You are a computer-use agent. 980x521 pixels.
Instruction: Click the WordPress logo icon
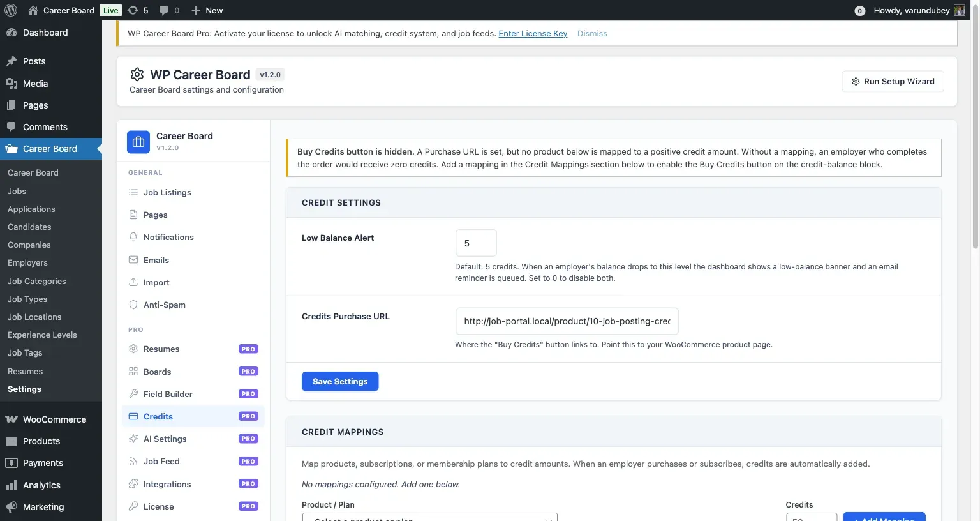(11, 10)
